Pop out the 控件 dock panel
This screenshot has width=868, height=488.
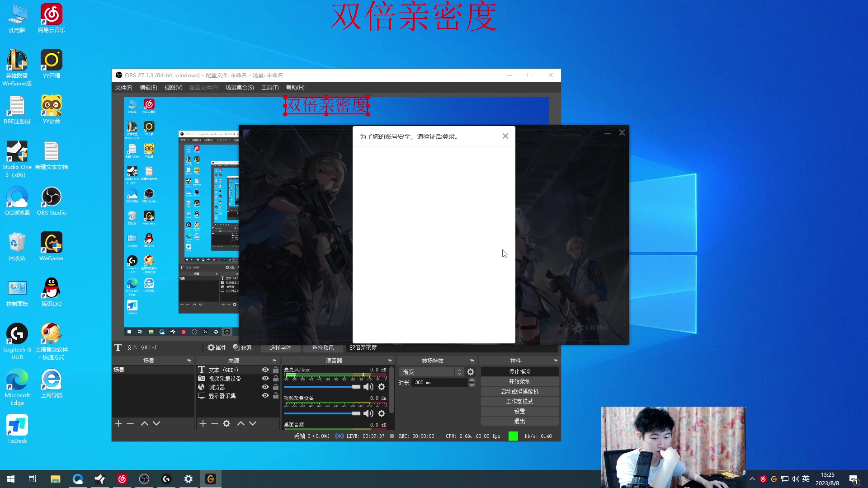pyautogui.click(x=556, y=361)
